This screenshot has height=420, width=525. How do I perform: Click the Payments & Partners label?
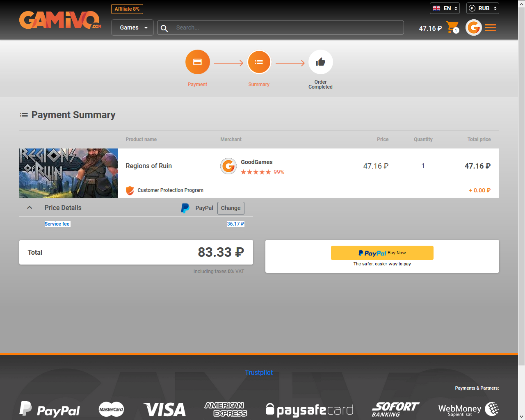click(477, 388)
